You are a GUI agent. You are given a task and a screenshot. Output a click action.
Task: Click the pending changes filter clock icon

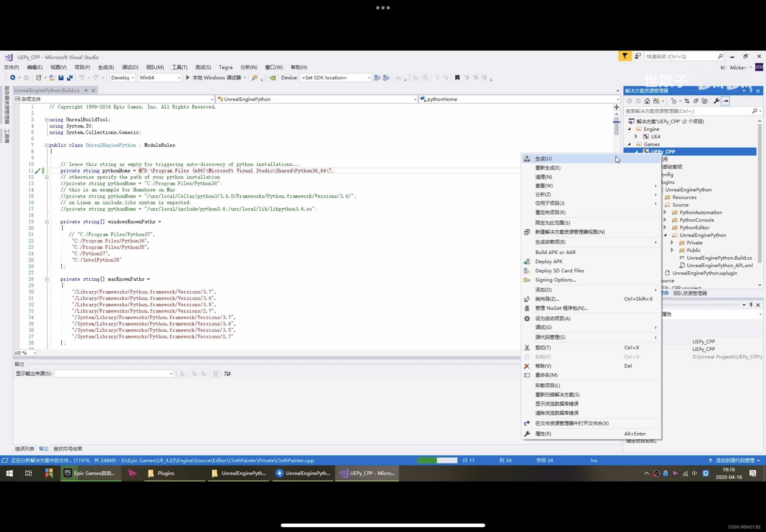(673, 101)
